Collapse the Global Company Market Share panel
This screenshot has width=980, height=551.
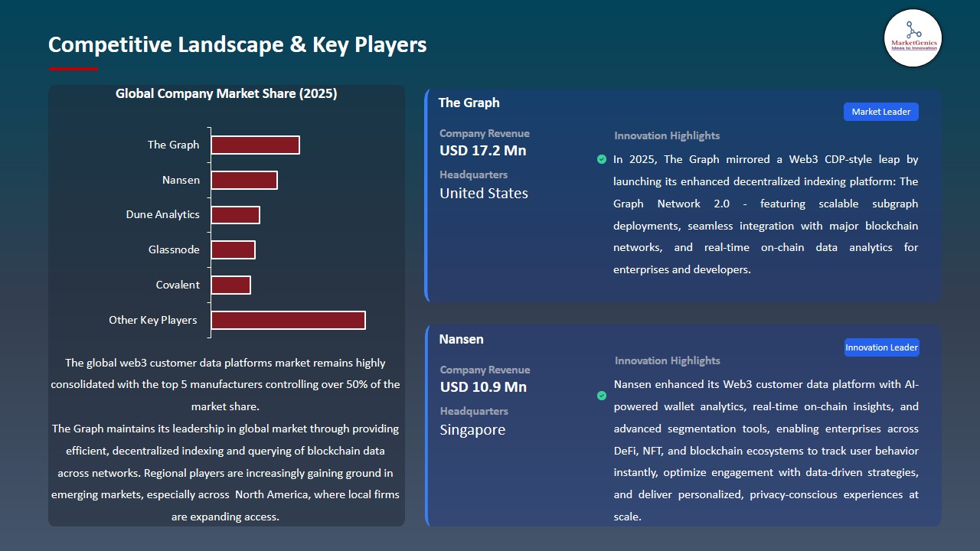(226, 93)
